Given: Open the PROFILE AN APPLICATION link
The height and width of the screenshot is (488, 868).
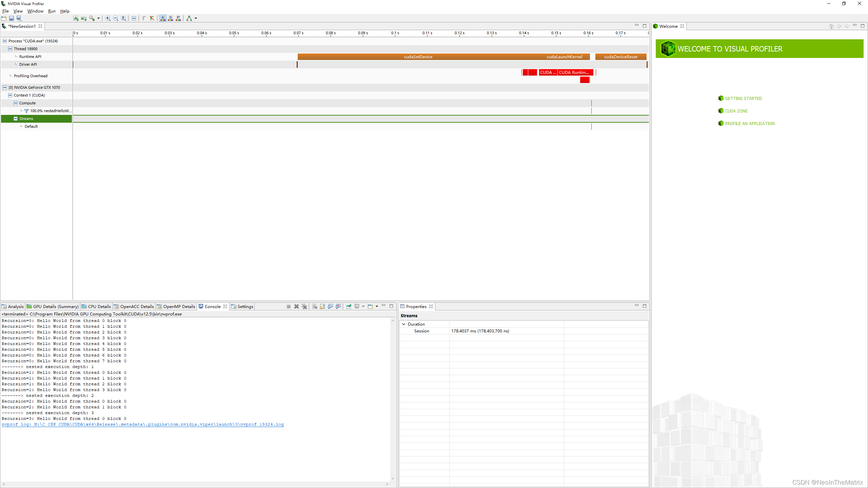Looking at the screenshot, I should [x=750, y=124].
